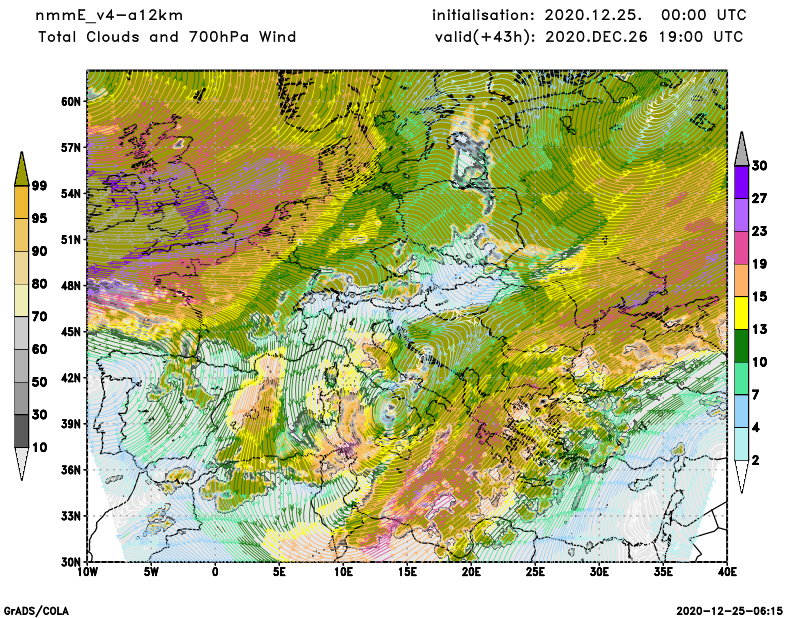The width and height of the screenshot is (800, 618).
Task: Click the 40E longitude axis label
Action: point(727,573)
